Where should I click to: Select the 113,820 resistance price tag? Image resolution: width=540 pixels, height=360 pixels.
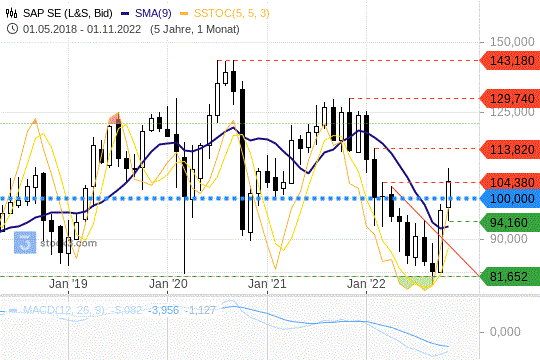(x=510, y=149)
